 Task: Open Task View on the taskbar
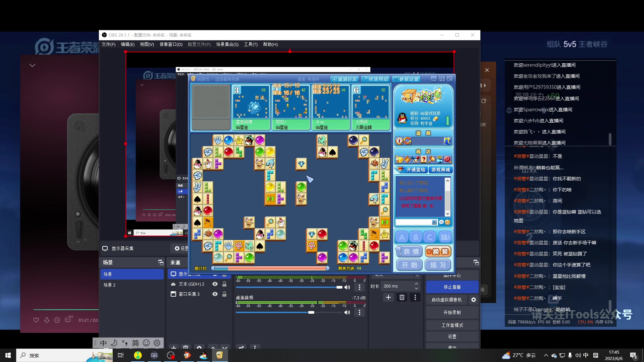[121, 355]
